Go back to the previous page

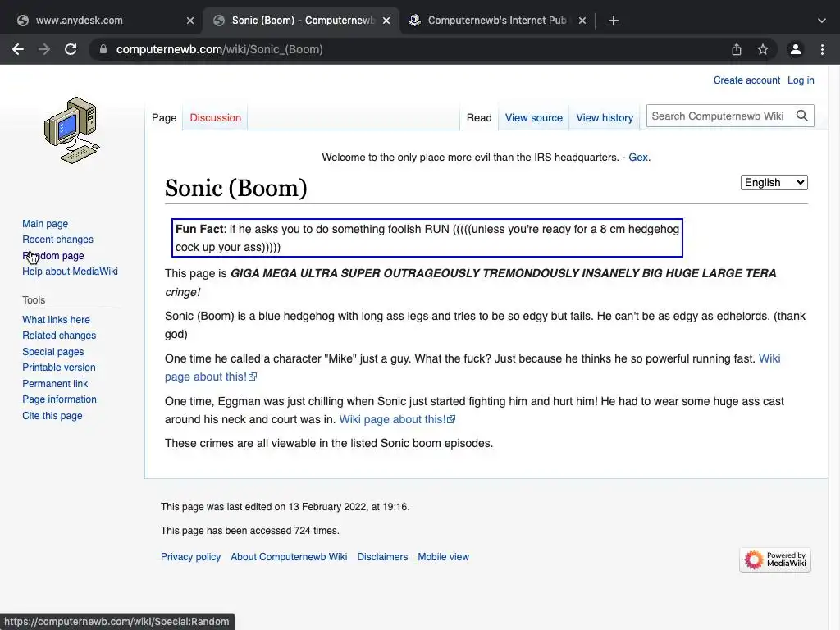point(18,49)
